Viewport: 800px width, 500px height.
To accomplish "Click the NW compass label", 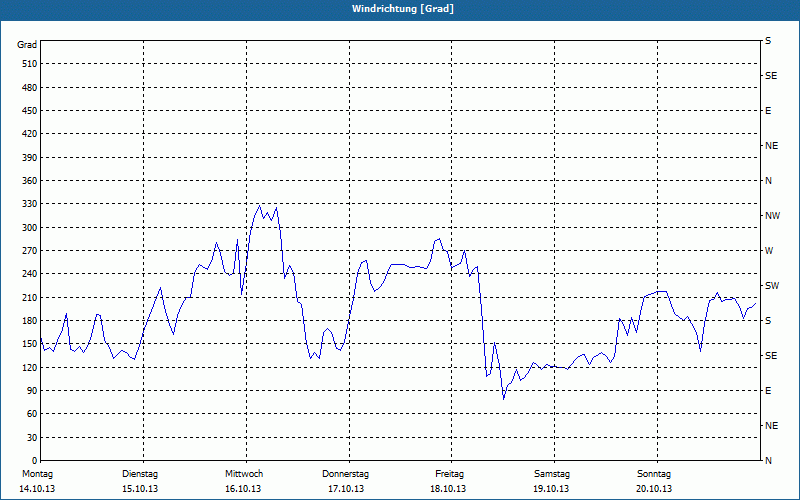I will pos(772,216).
